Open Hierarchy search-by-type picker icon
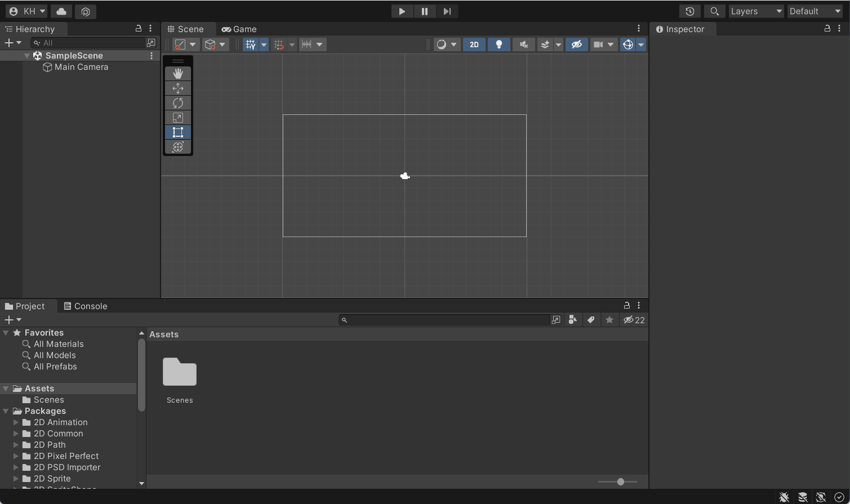850x504 pixels. coord(151,43)
